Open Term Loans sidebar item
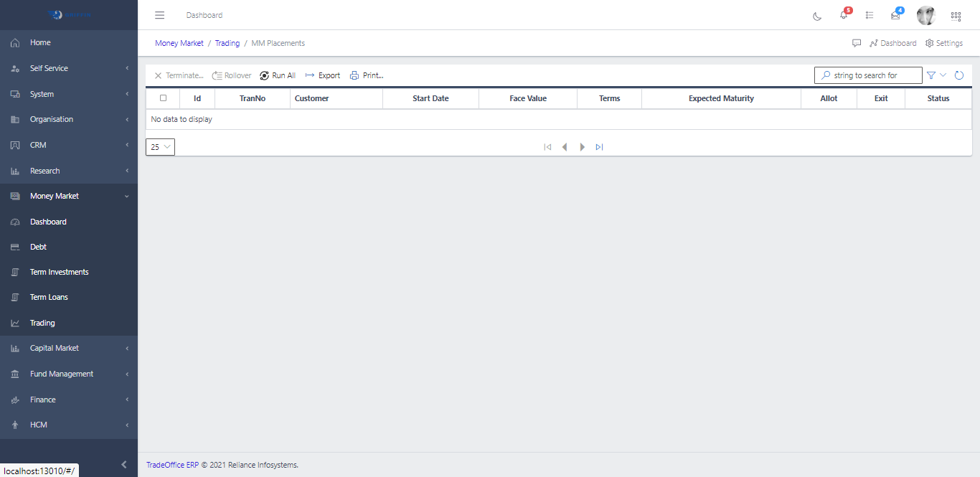The image size is (980, 477). [49, 297]
